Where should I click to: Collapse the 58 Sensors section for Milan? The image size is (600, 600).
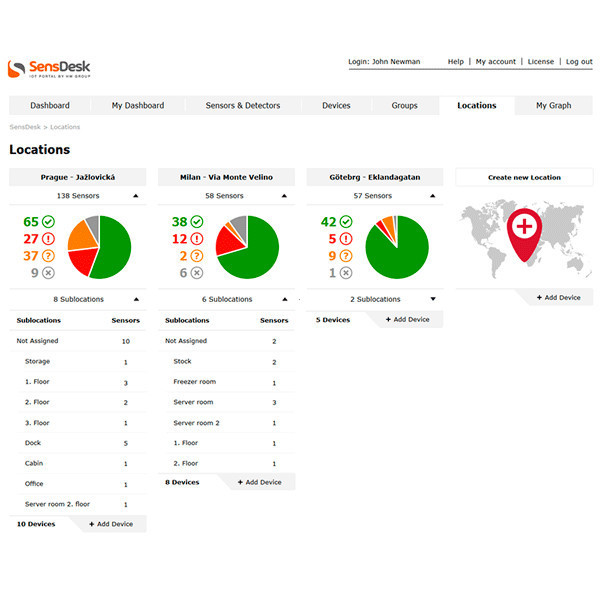click(x=285, y=196)
